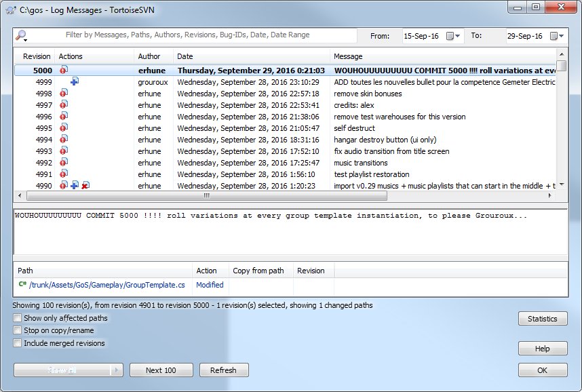Click the horizontal scrollbar thumb of log list

[x=207, y=195]
